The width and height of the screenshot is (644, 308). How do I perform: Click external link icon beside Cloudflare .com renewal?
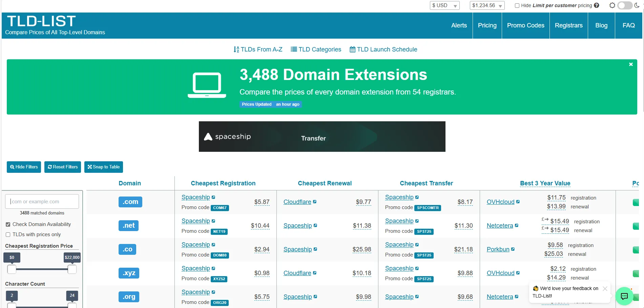point(315,202)
